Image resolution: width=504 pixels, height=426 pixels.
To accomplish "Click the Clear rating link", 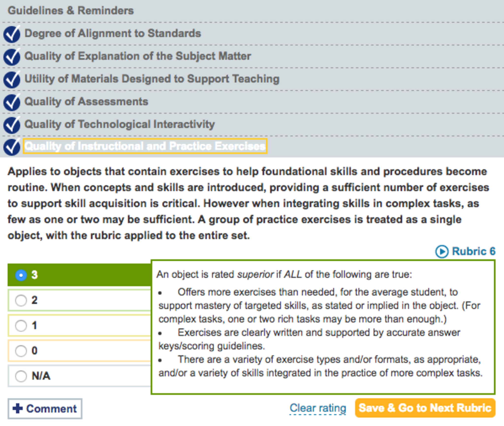I will point(318,408).
